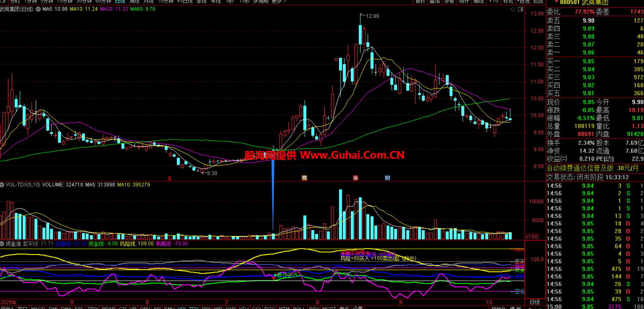Click the X100 volume unit label
This screenshot has width=644, height=309.
pos(531,237)
